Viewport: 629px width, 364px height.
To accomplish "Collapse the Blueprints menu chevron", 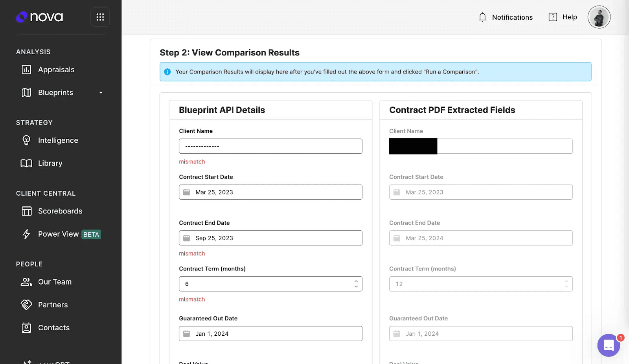I will tap(101, 93).
